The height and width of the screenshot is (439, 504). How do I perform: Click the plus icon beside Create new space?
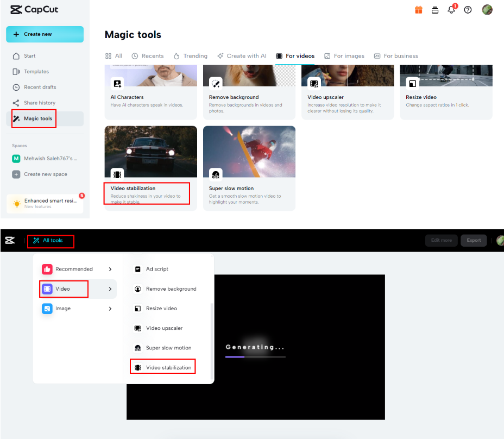16,174
